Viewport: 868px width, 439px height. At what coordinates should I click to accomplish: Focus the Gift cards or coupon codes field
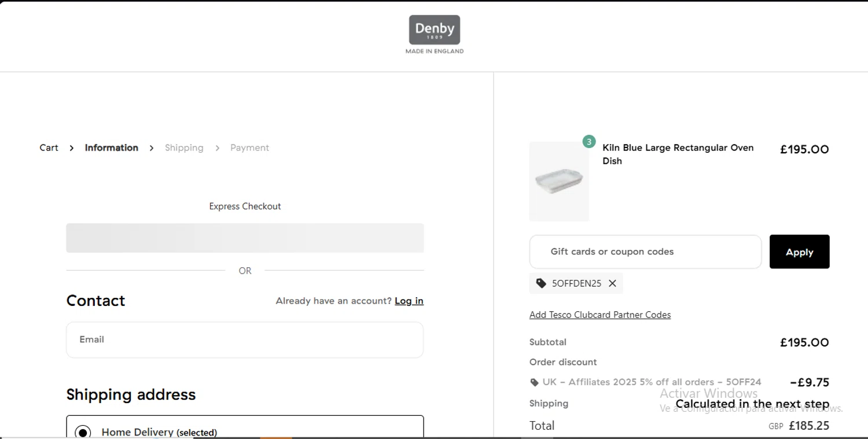pyautogui.click(x=645, y=252)
